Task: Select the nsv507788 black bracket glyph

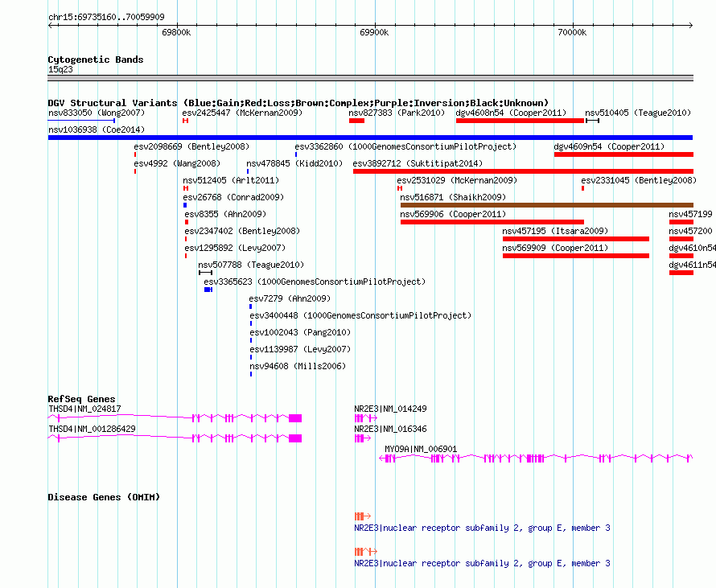Action: click(205, 273)
